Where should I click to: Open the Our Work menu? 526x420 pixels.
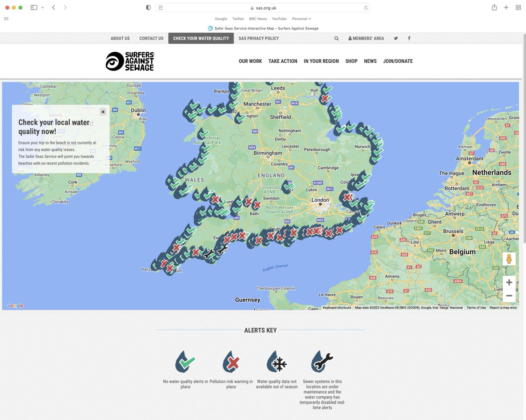click(x=250, y=61)
